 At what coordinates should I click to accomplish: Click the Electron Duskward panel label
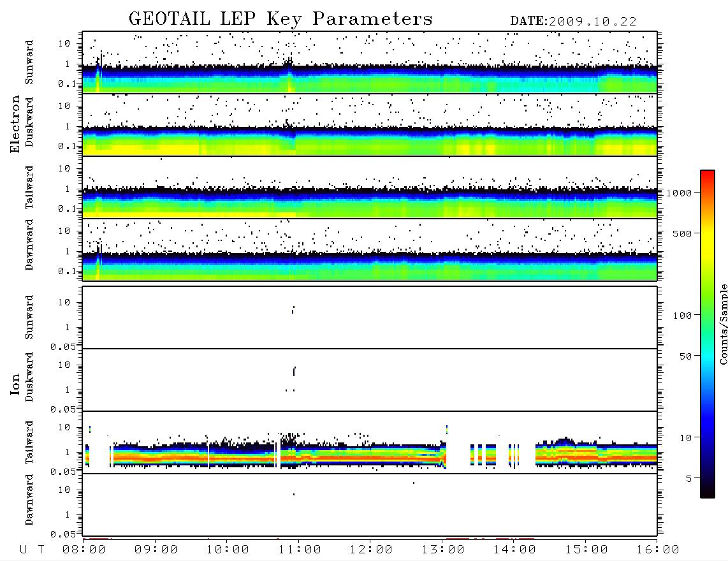coord(29,122)
